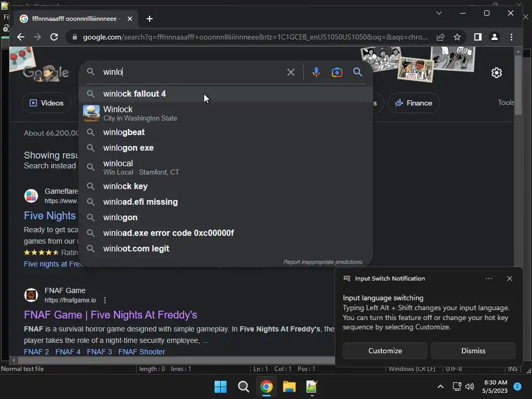Screen dimensions: 532x399
Task: Choose the 'winloot.com legit' suggestion
Action: click(x=225, y=248)
